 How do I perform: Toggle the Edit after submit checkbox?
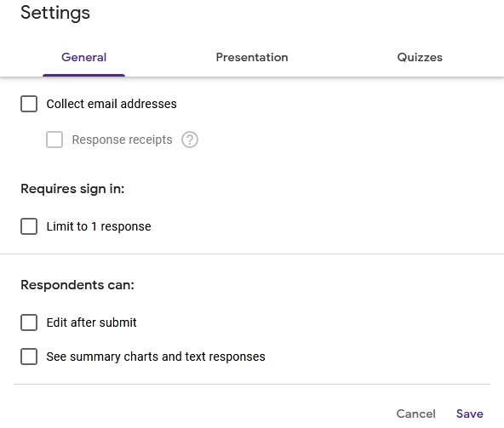click(x=29, y=322)
